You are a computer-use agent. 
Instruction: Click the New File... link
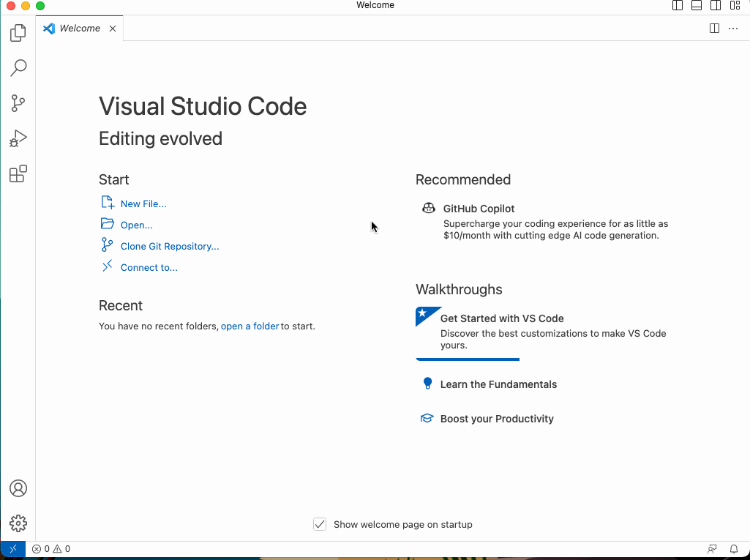143,204
